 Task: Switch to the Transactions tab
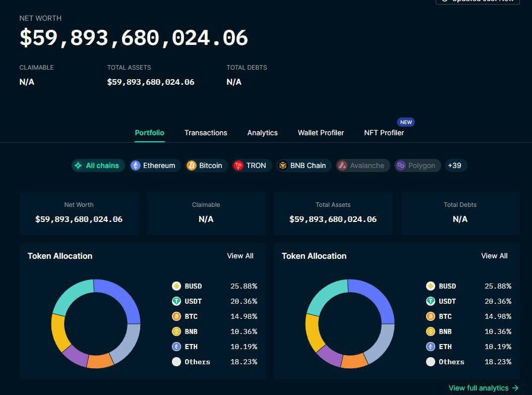pos(205,133)
